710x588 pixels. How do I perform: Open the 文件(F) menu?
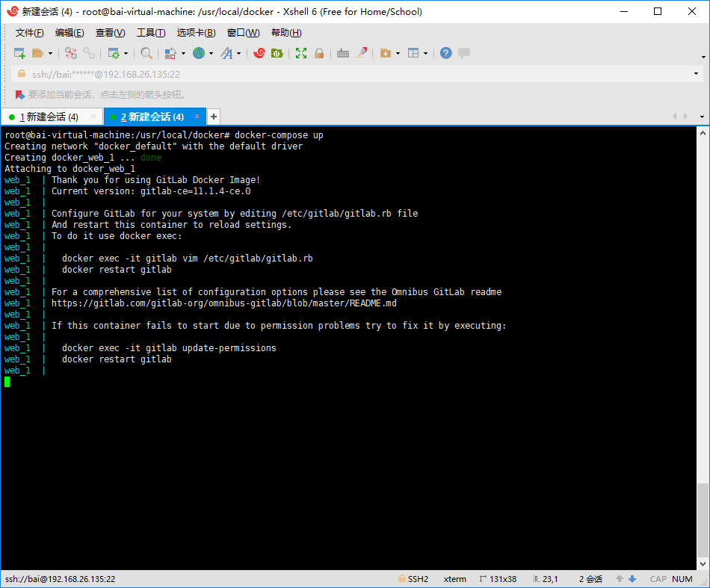[x=29, y=33]
